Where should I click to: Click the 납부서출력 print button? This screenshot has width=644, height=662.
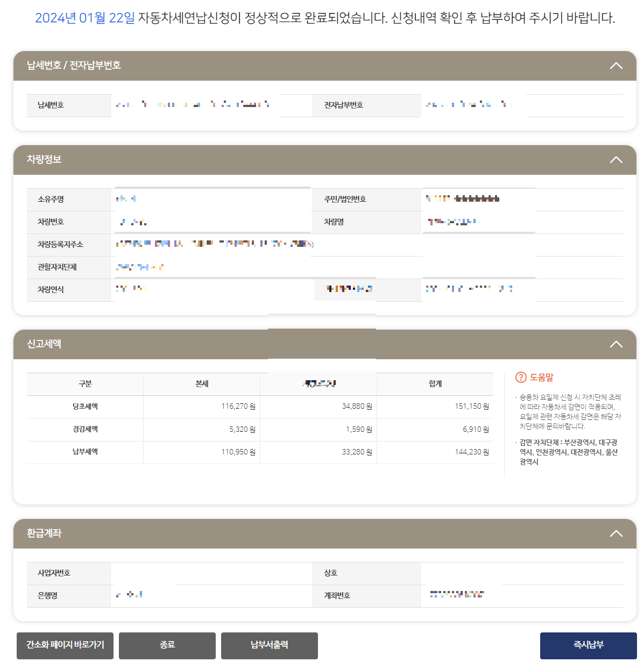point(269,645)
